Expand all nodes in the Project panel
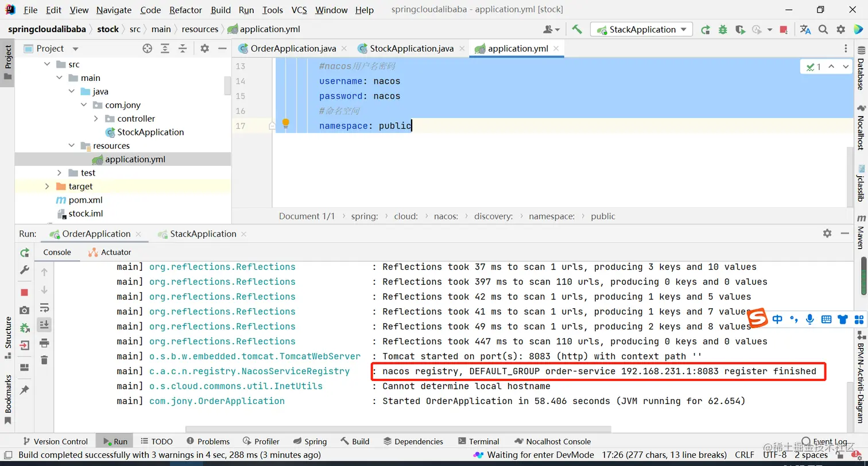868x466 pixels. (165, 49)
